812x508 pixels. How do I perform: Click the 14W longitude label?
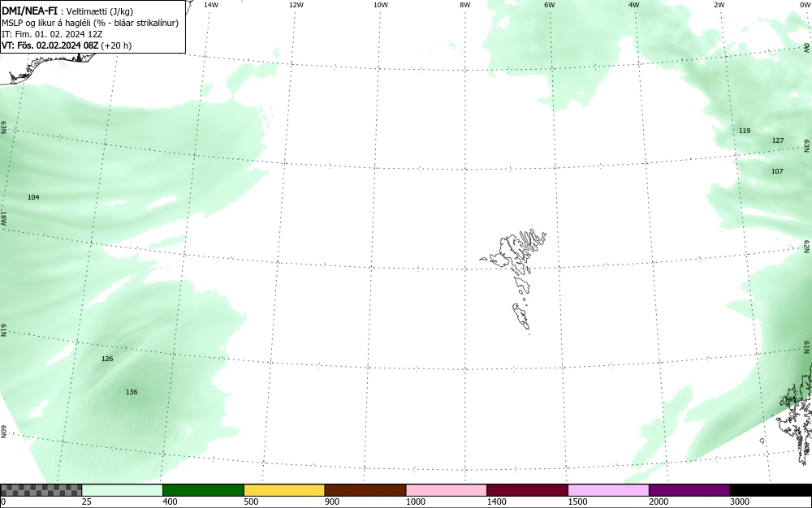click(211, 5)
